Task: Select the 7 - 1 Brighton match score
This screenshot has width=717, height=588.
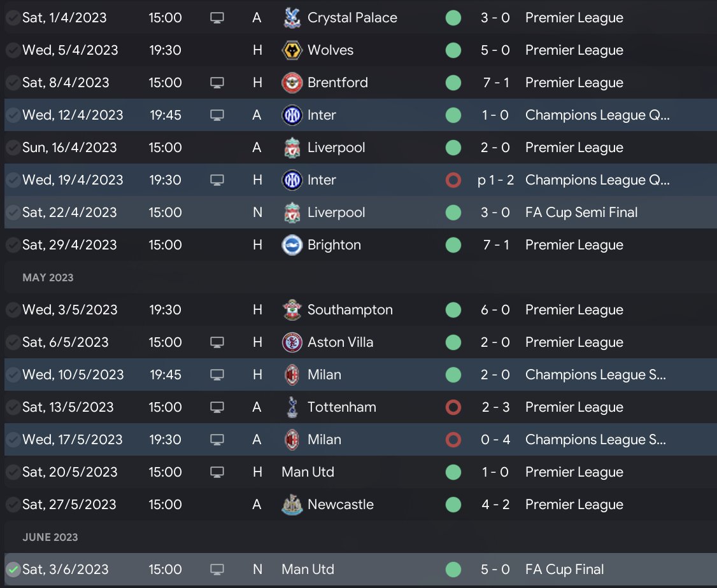Action: [x=495, y=245]
